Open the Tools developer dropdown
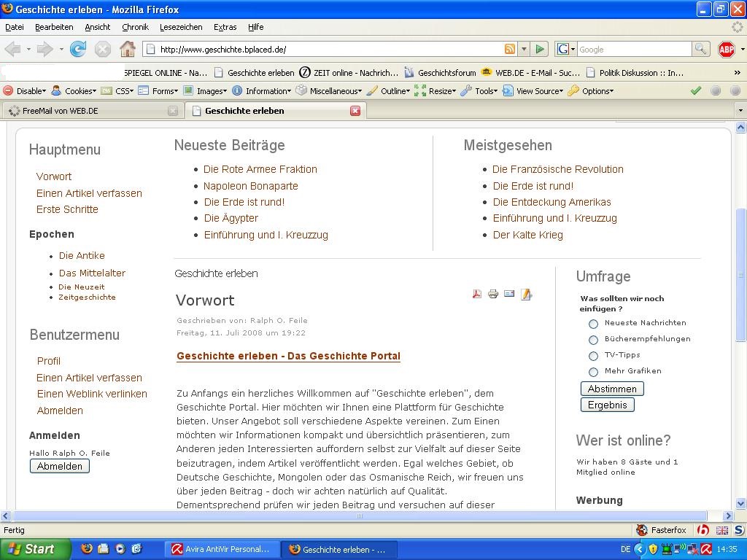This screenshot has width=747, height=560. point(479,91)
